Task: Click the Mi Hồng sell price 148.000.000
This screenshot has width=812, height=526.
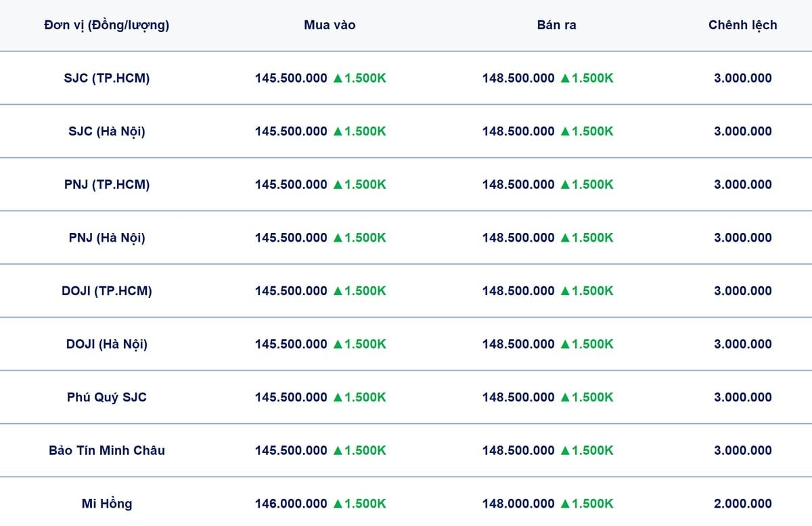Action: [518, 504]
